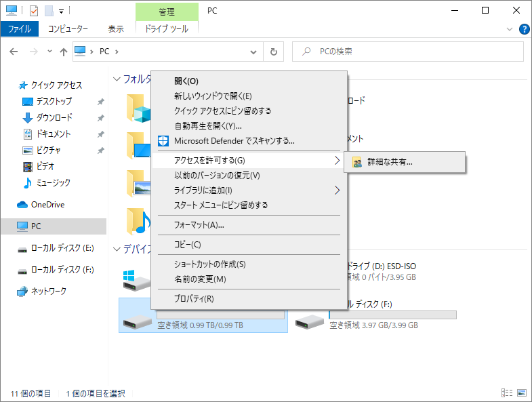Viewport: 532px width, 402px height.
Task: Switch to large icons view layout icon
Action: 522,393
